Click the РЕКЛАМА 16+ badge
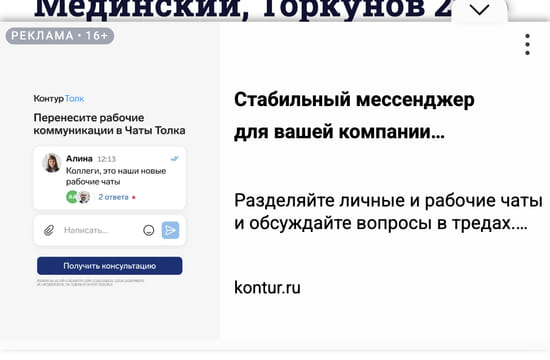The height and width of the screenshot is (360, 550). [x=60, y=36]
